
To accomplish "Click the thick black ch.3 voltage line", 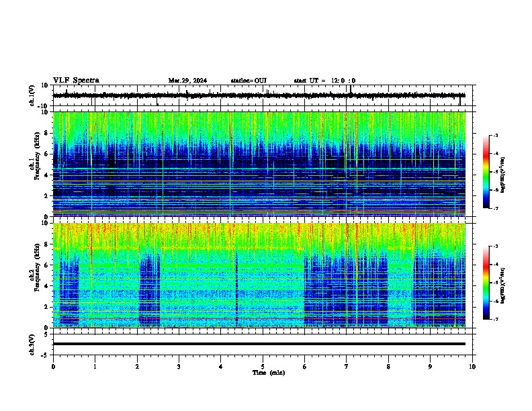I will tap(259, 344).
